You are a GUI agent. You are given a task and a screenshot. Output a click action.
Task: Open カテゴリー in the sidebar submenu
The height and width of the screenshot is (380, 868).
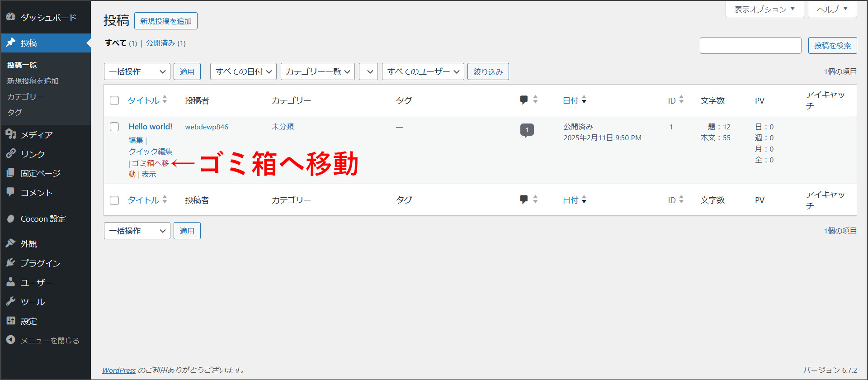tap(25, 96)
